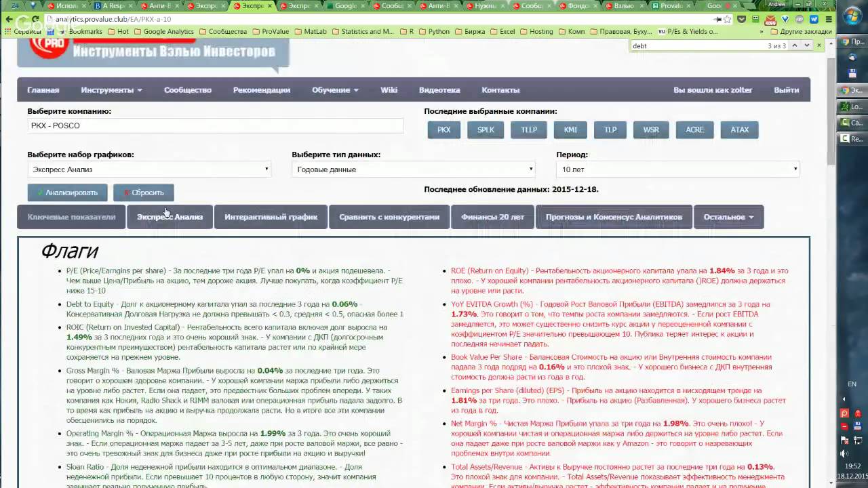
Task: Open 'Другие закладки' bookmarks folder
Action: [800, 31]
